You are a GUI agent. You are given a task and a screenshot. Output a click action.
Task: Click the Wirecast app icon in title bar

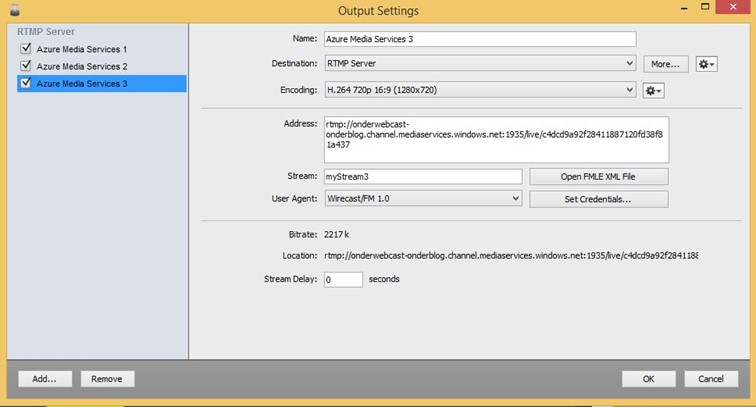tap(15, 10)
